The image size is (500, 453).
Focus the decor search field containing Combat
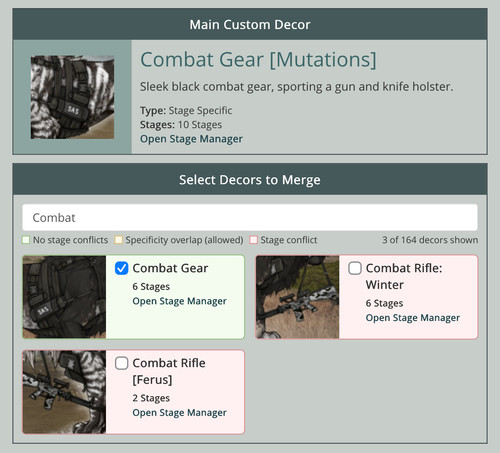[250, 218]
